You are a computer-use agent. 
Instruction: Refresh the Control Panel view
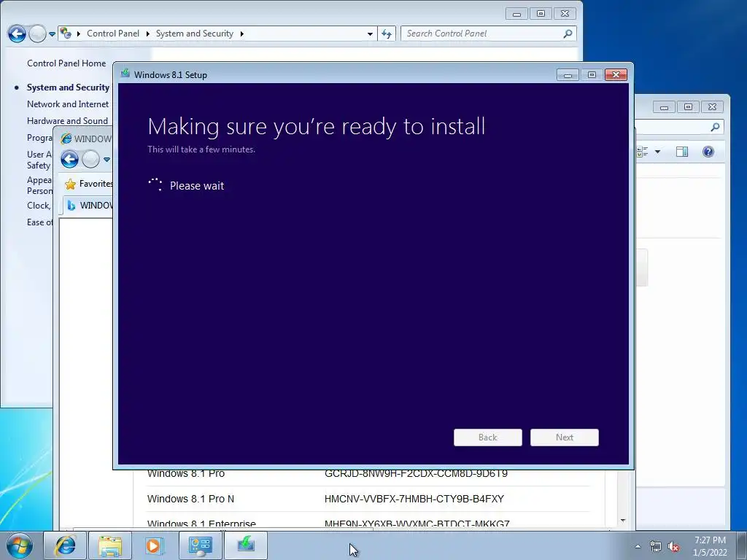pos(387,34)
